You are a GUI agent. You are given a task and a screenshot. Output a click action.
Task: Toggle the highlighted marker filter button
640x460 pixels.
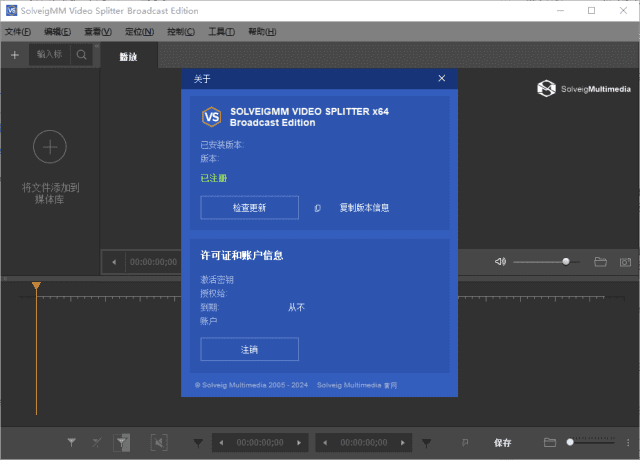[122, 442]
